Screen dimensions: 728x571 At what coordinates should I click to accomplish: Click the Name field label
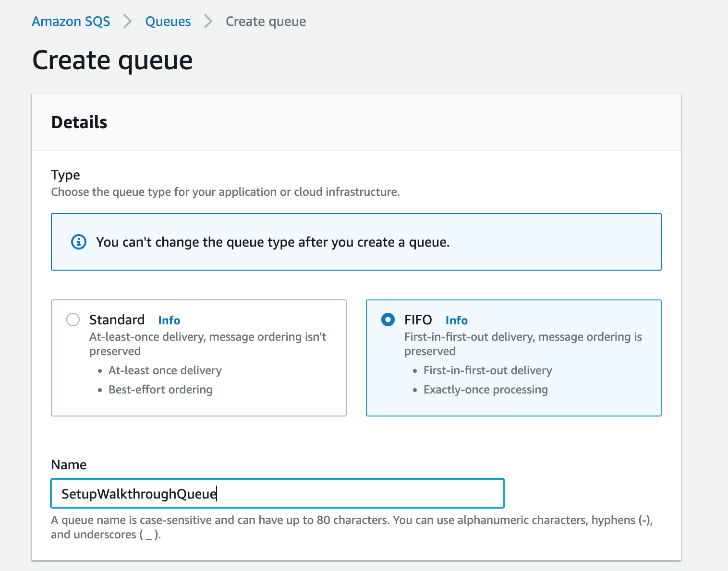pos(69,464)
